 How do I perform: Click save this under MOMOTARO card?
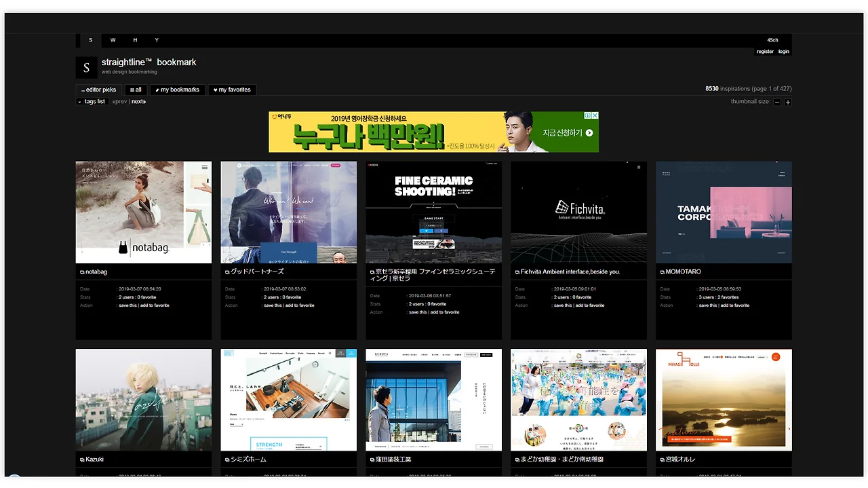(x=708, y=305)
